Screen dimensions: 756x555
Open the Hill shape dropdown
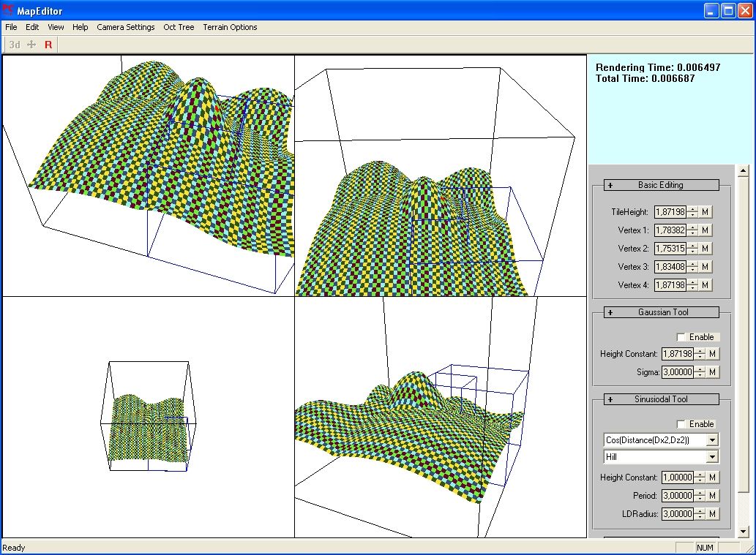tap(712, 457)
